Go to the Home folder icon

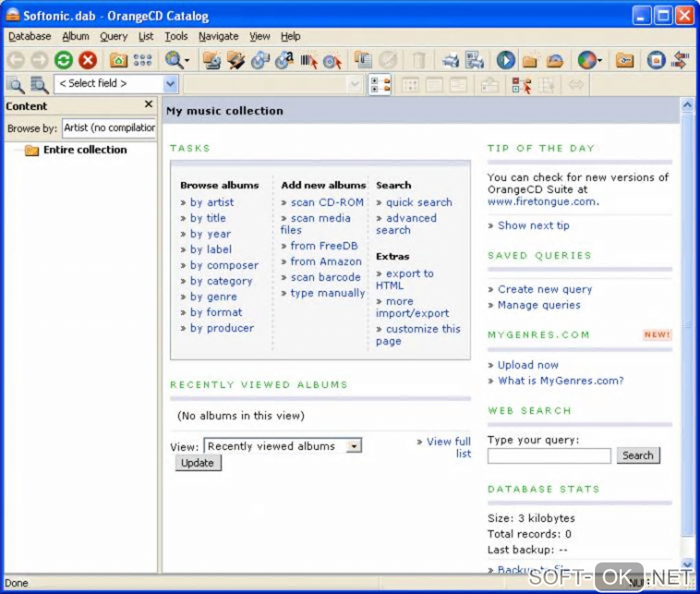pos(118,60)
